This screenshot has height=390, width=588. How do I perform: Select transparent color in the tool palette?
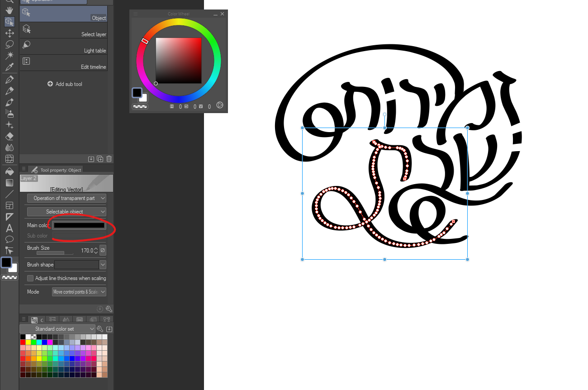click(9, 277)
